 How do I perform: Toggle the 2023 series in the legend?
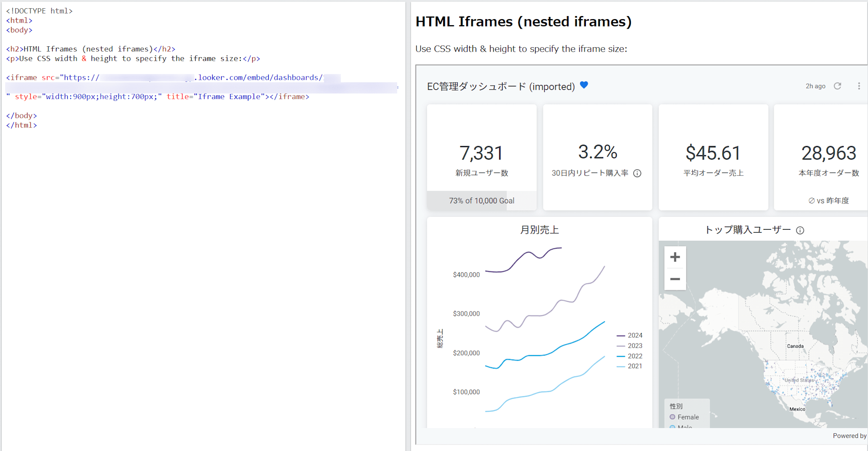(x=630, y=346)
